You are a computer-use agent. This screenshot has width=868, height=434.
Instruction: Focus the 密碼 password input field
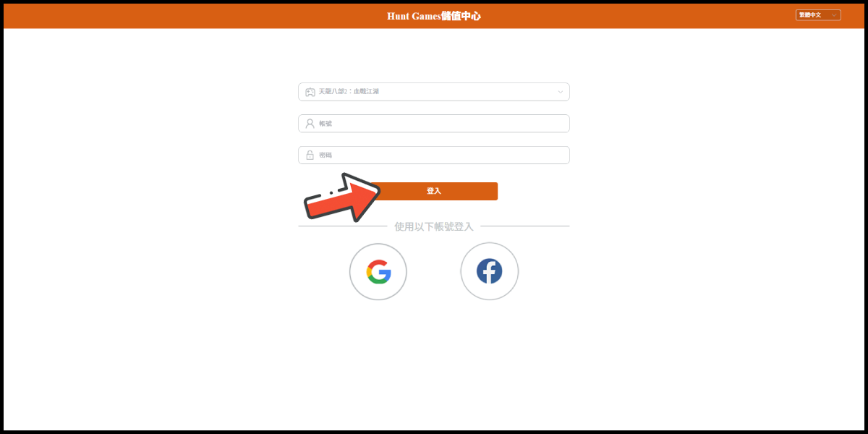point(434,156)
